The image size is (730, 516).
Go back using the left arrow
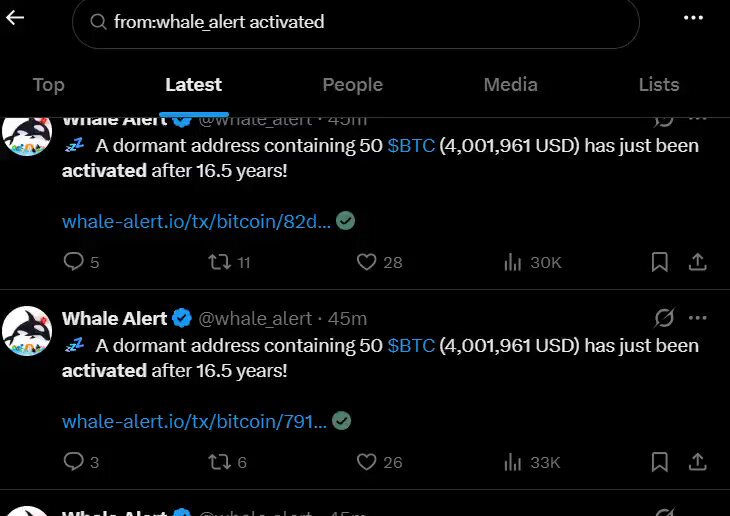pyautogui.click(x=15, y=18)
